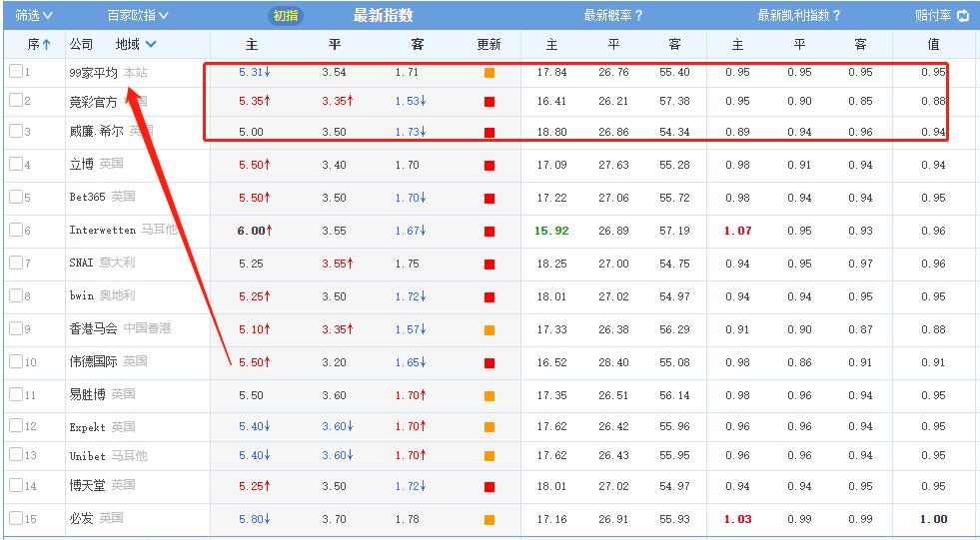Check the box for row 12 Expekt
980x540 pixels.
coord(16,425)
